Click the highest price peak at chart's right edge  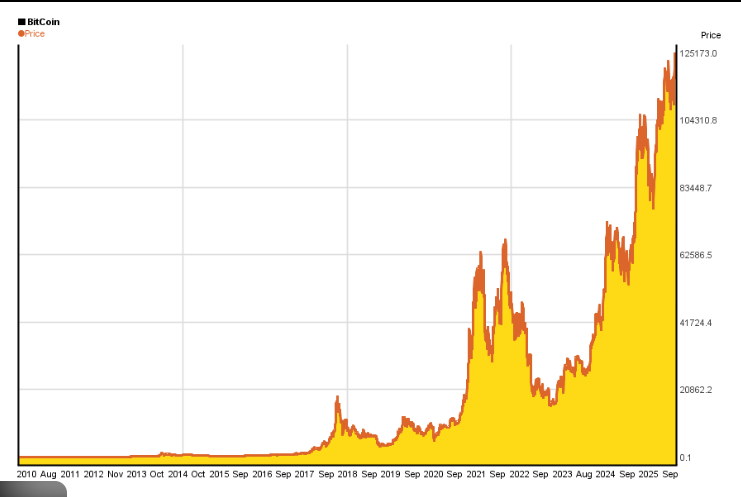[x=675, y=50]
